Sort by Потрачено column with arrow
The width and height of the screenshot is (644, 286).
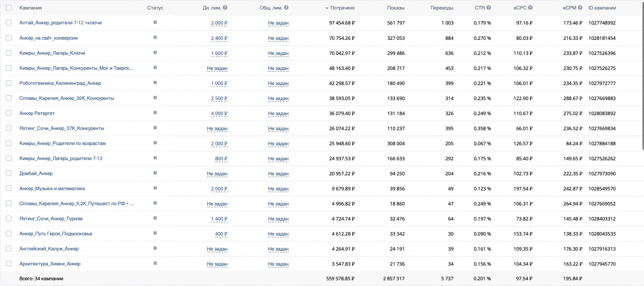coord(340,8)
